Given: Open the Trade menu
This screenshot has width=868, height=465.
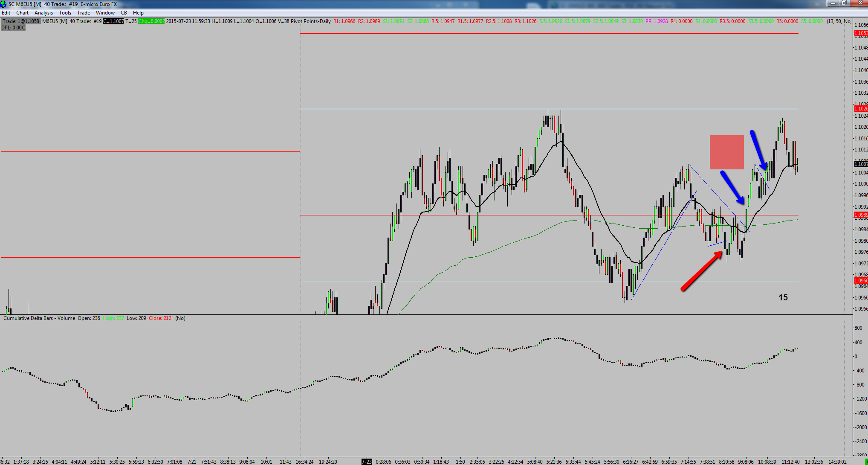Looking at the screenshot, I should point(84,13).
